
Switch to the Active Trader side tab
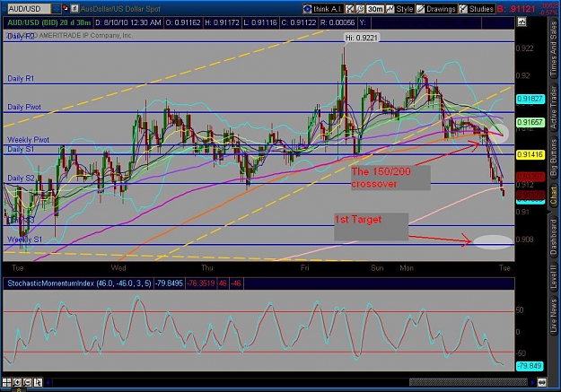coord(554,108)
